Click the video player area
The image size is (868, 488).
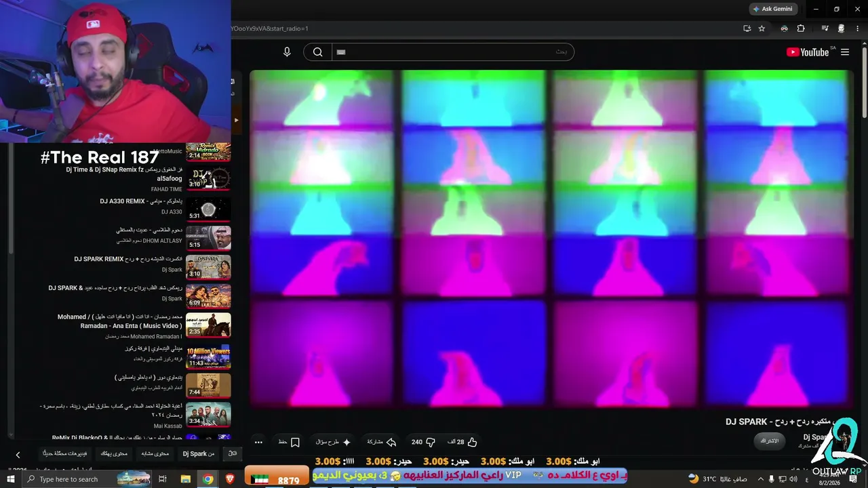click(551, 239)
